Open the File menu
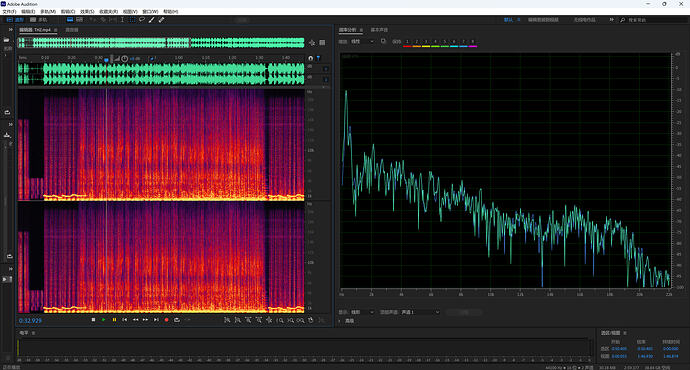690x370 pixels. click(x=9, y=11)
